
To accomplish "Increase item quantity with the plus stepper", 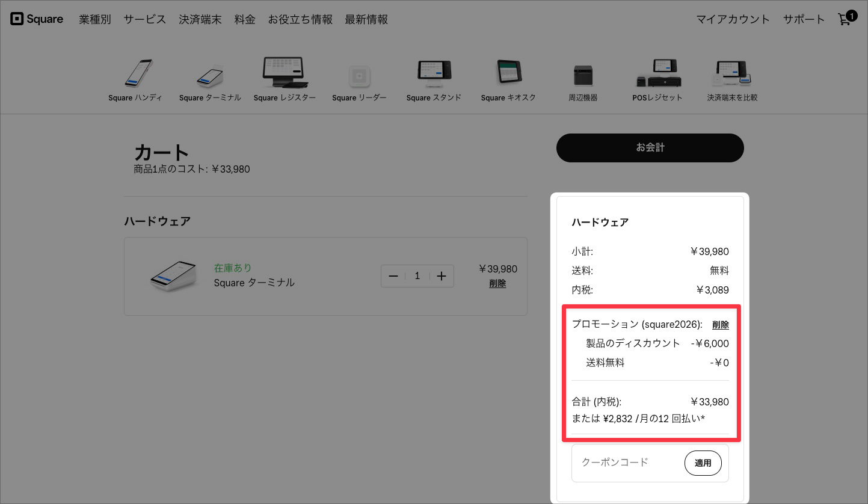I will pos(441,275).
